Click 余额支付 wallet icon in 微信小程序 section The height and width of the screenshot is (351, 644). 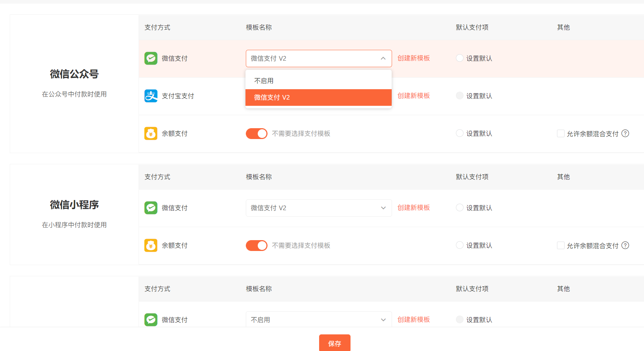(x=151, y=246)
